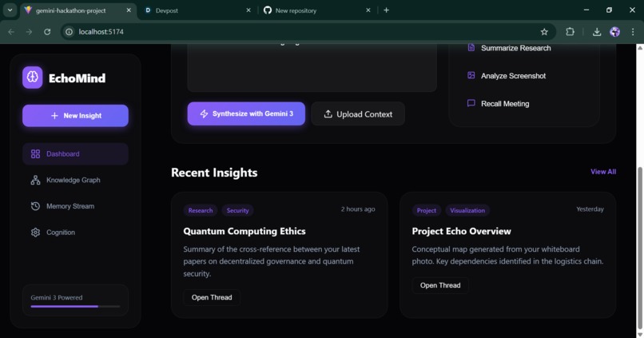644x338 pixels.
Task: Click the Dashboard grid icon in sidebar
Action: coord(36,154)
